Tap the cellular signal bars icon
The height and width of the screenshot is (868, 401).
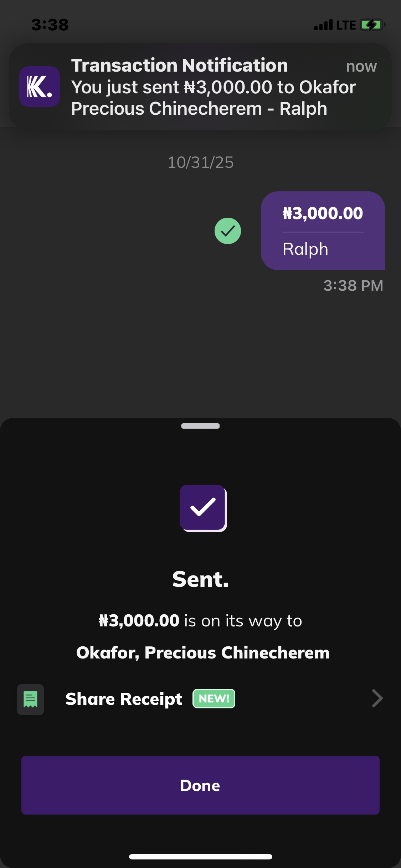pyautogui.click(x=323, y=25)
